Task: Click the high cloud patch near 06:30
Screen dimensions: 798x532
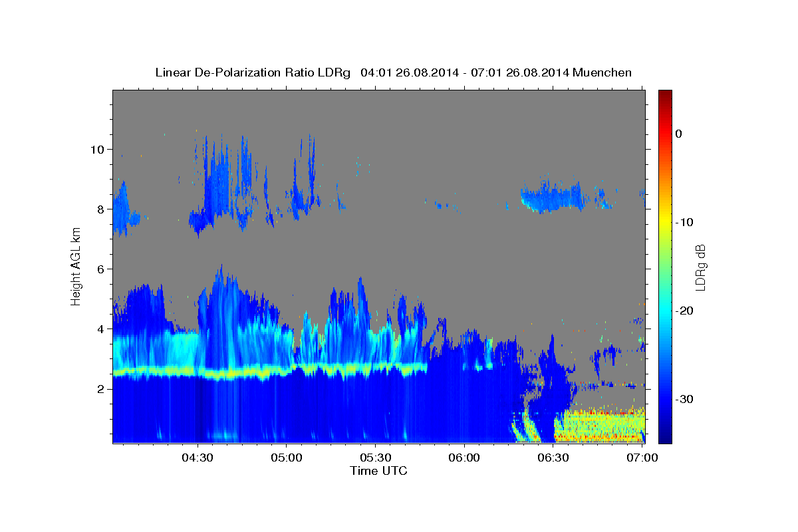Action: click(x=553, y=196)
